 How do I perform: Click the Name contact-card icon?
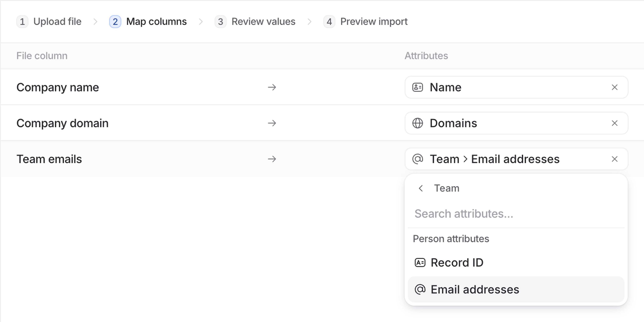coord(417,87)
